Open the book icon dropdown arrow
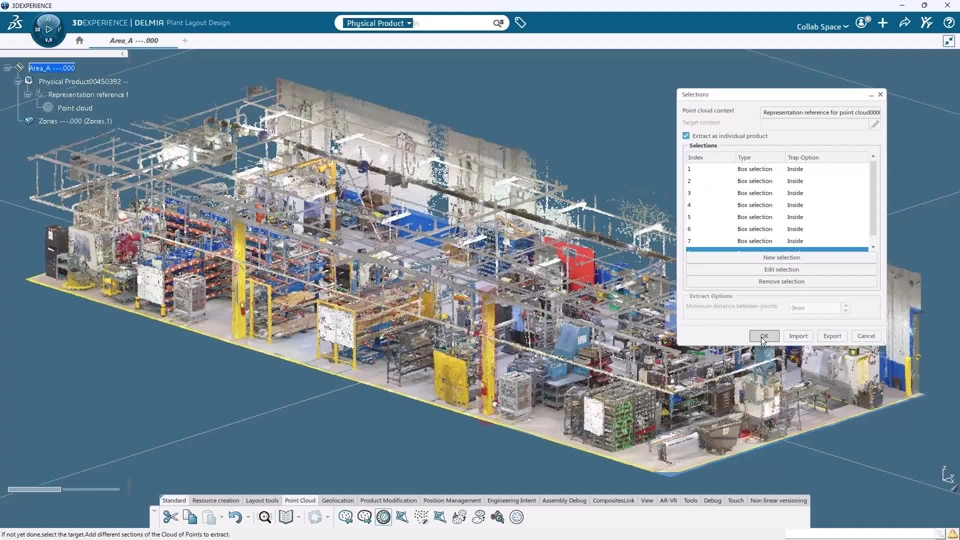 tap(298, 517)
